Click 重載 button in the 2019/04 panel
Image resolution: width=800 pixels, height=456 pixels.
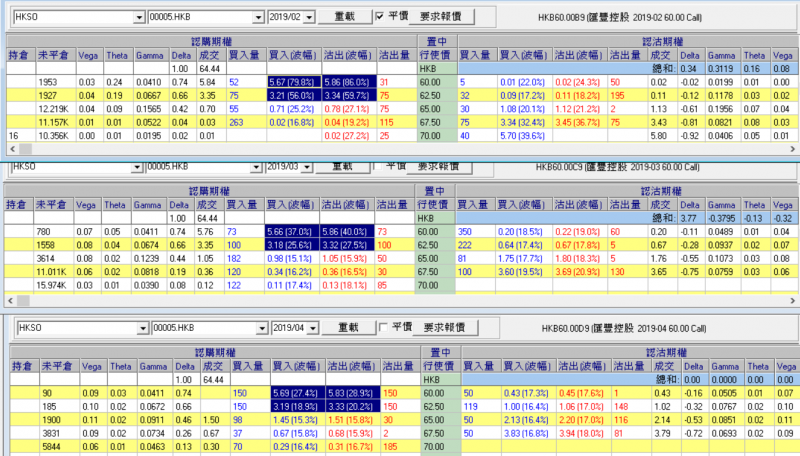[348, 327]
